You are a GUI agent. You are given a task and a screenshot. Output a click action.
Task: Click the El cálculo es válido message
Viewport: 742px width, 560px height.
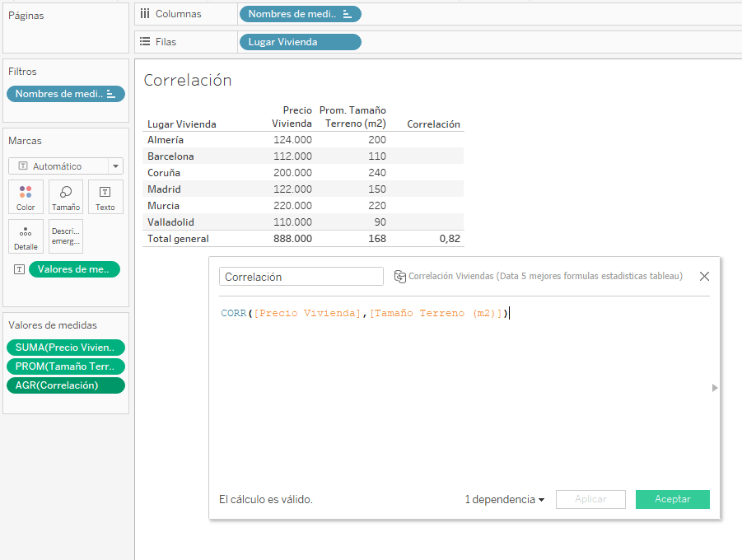265,499
